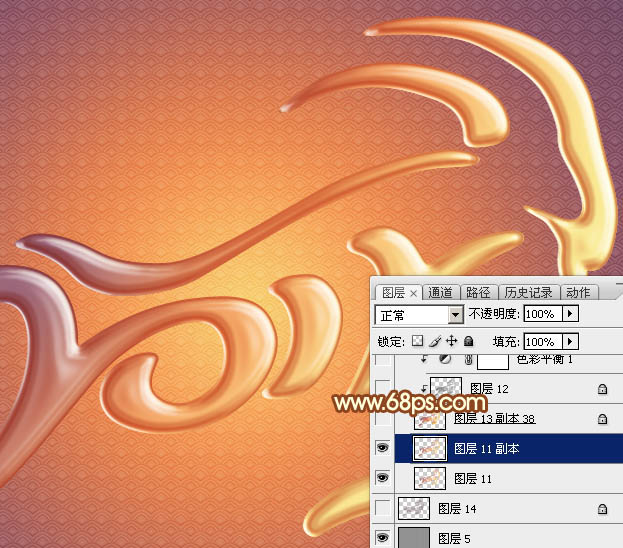Click the lock position move icon

[x=451, y=341]
